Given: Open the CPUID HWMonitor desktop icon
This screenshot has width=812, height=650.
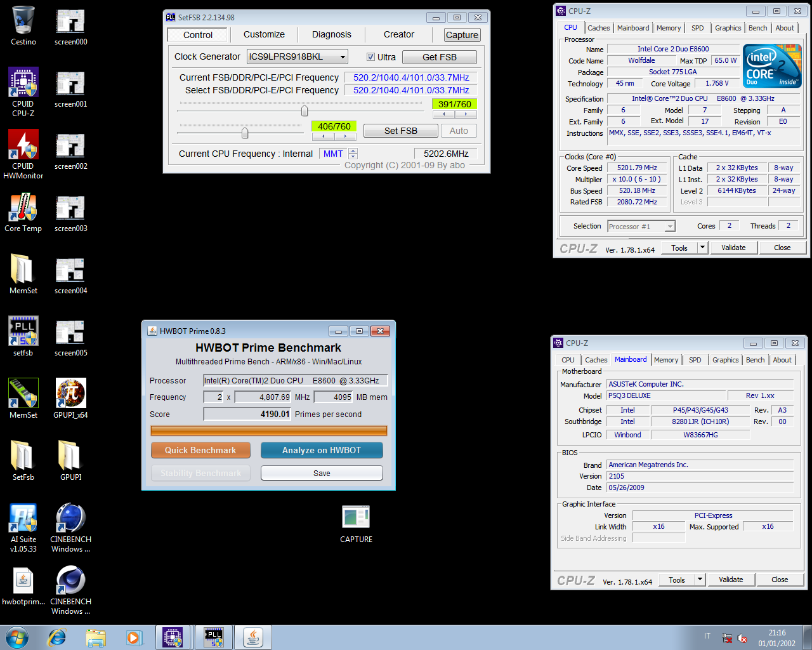Looking at the screenshot, I should tap(23, 154).
